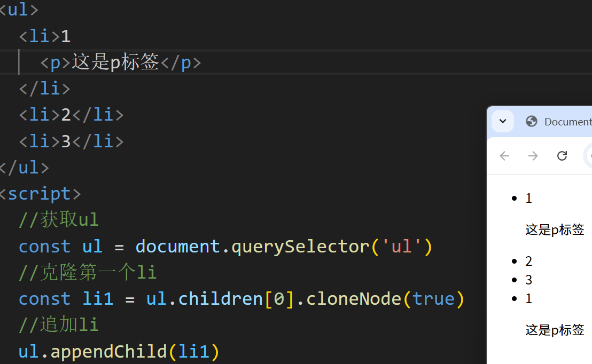Click 'appendChild' in the last code line
The width and height of the screenshot is (592, 364).
tap(109, 352)
